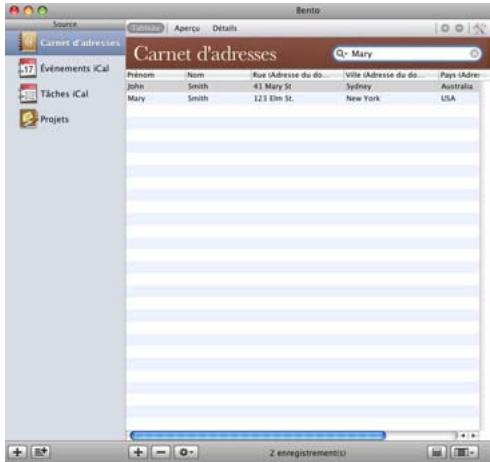Click the Carnet d'adresses title heading
The height and width of the screenshot is (462, 490).
coord(205,54)
